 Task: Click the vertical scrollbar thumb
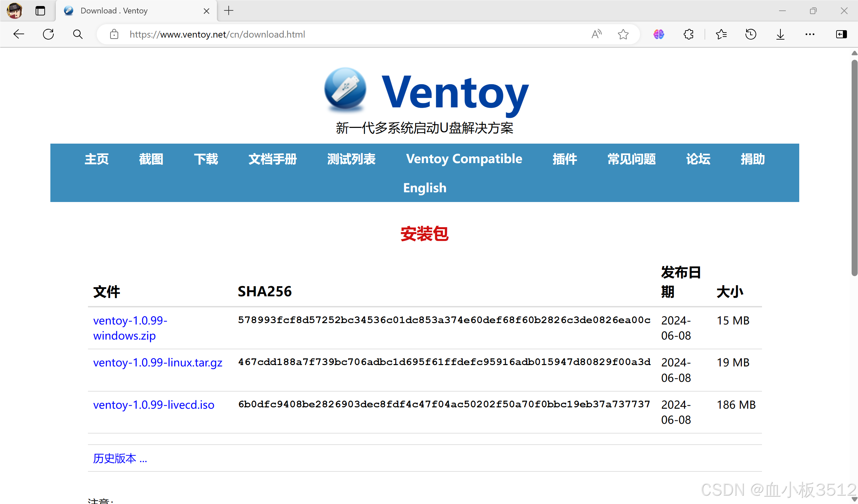point(854,168)
